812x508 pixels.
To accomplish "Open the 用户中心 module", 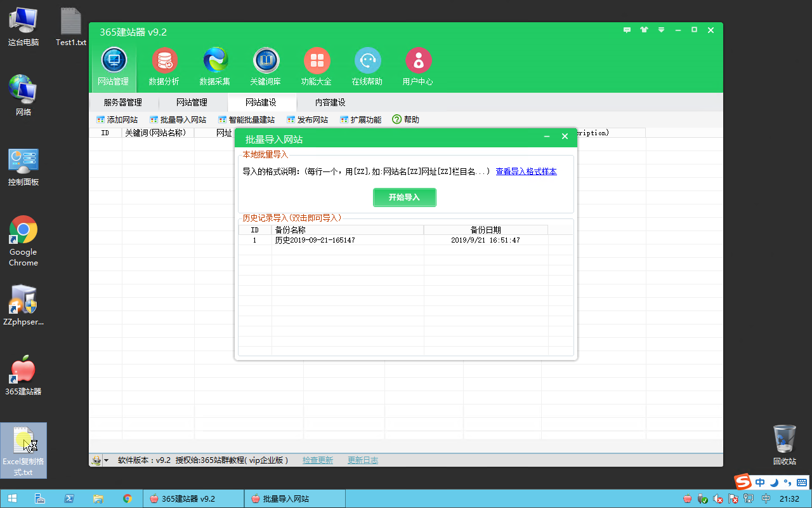I will click(x=418, y=67).
